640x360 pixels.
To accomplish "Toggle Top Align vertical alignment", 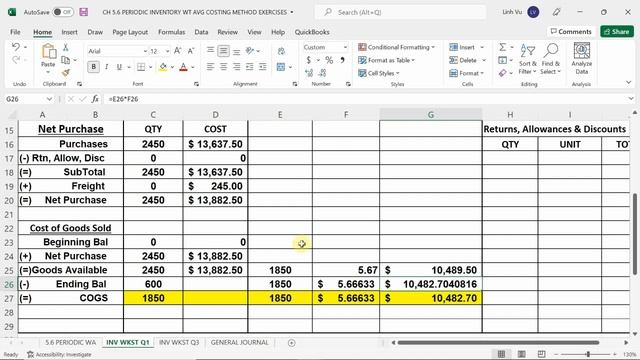I will (210, 51).
